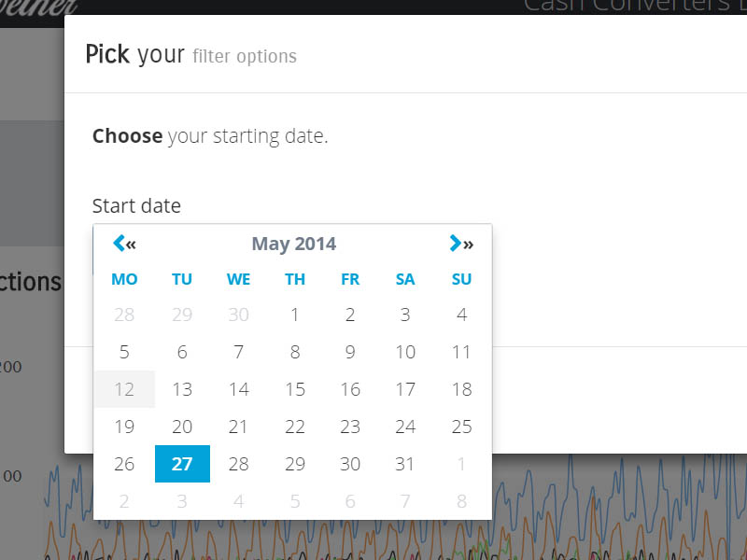
Task: Select date 15 in the Thursday column
Action: point(295,389)
